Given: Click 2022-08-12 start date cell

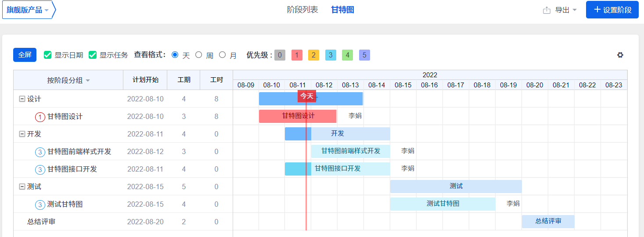Looking at the screenshot, I should (x=145, y=152).
